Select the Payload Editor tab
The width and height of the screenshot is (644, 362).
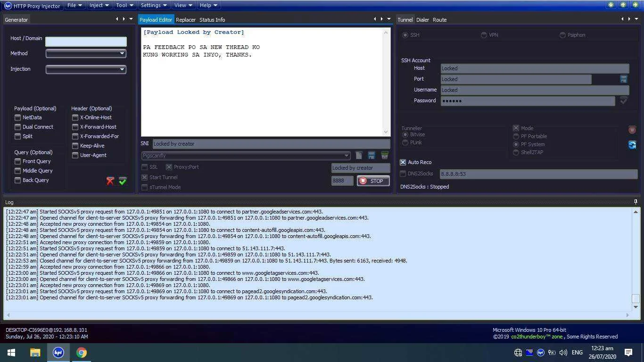[156, 20]
